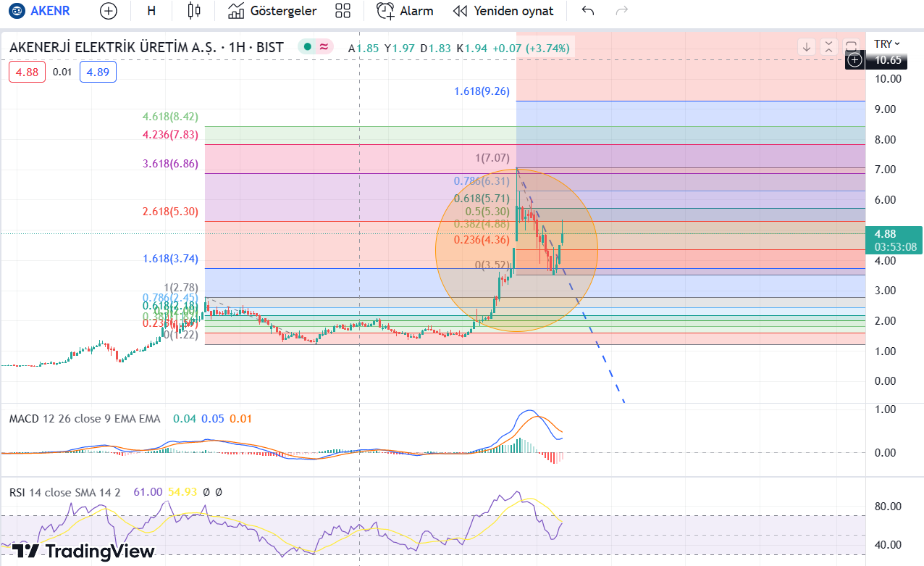924x566 pixels.
Task: Click the pink approximately-equal data icon
Action: [324, 47]
